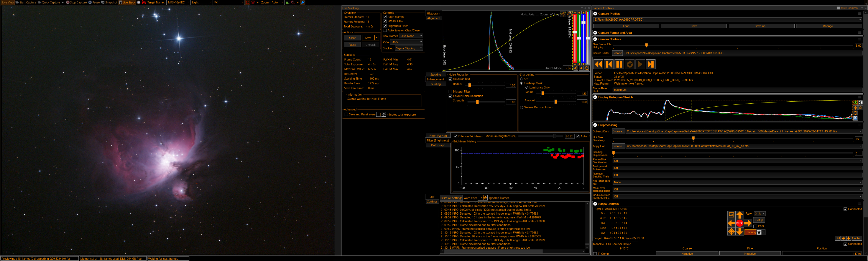Toggle the Align Frames checkbox
The width and height of the screenshot is (868, 261).
[385, 16]
